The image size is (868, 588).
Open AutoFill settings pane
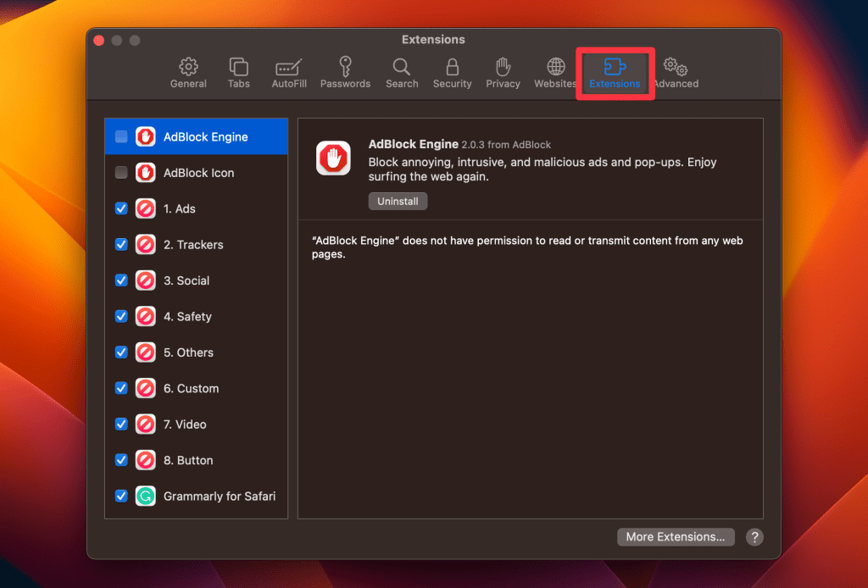[289, 73]
